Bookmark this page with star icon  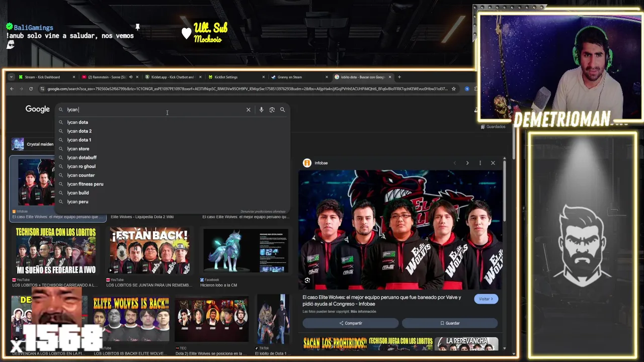(x=453, y=89)
